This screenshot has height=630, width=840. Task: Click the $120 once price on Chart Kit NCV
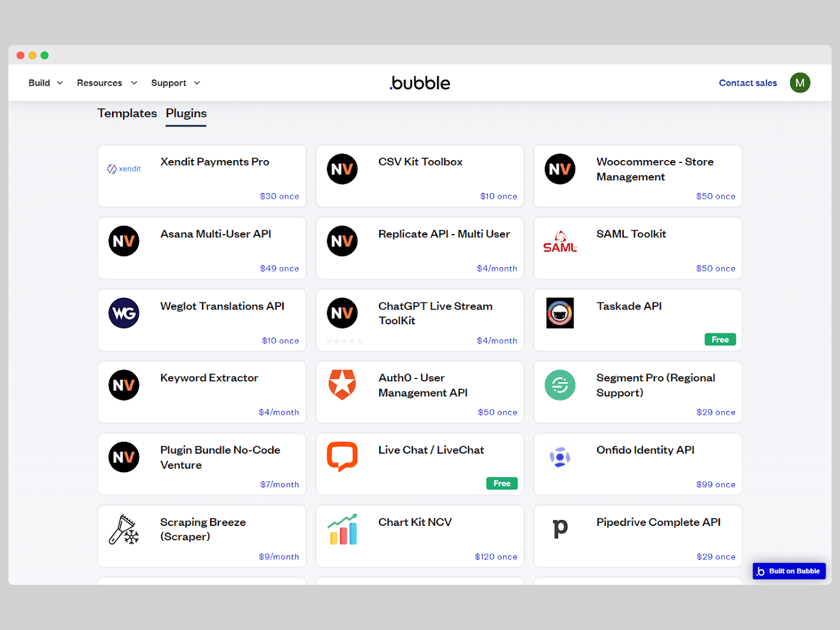[x=496, y=557]
